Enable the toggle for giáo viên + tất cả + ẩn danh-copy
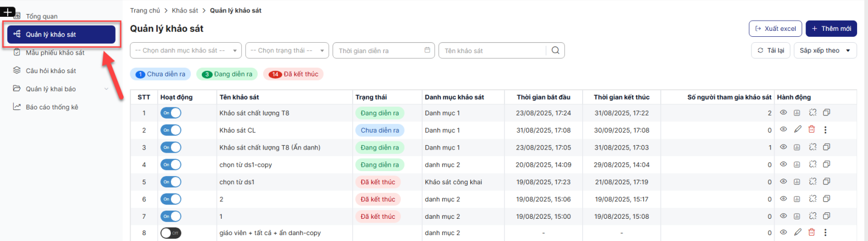868x241 pixels. 170,233
